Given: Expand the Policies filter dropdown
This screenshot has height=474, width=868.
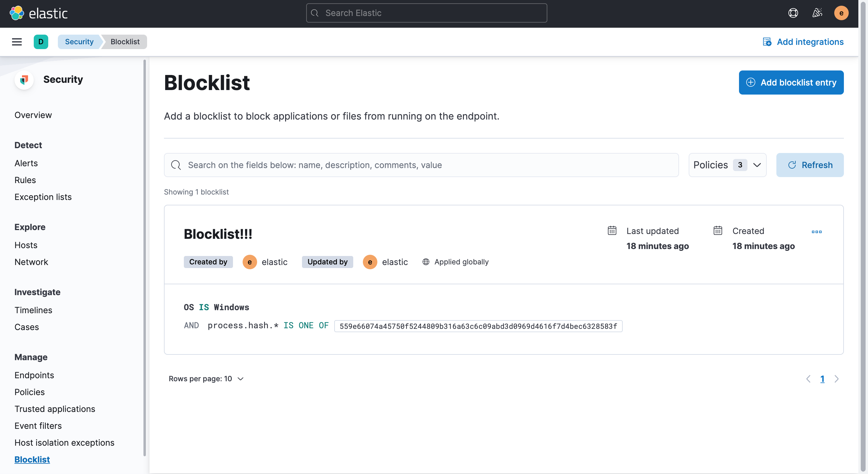Looking at the screenshot, I should (x=727, y=165).
